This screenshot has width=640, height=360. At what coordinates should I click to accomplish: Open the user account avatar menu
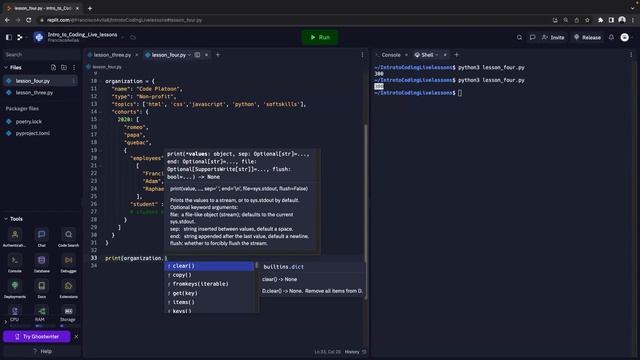pos(624,37)
